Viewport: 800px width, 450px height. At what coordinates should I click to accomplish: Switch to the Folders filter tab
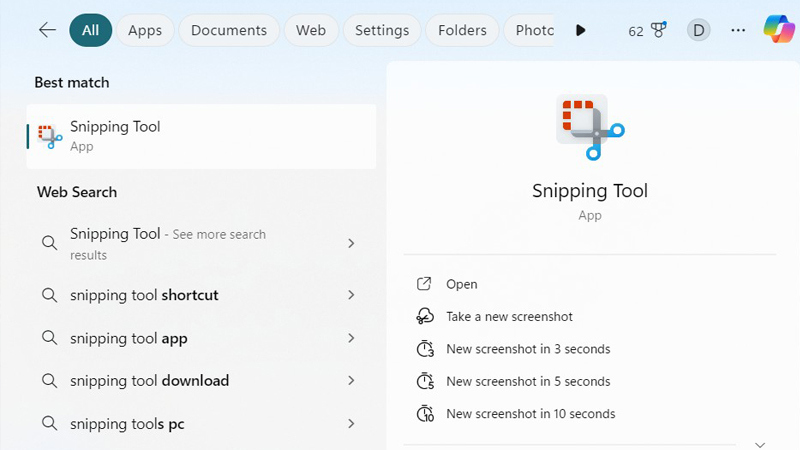pos(462,30)
